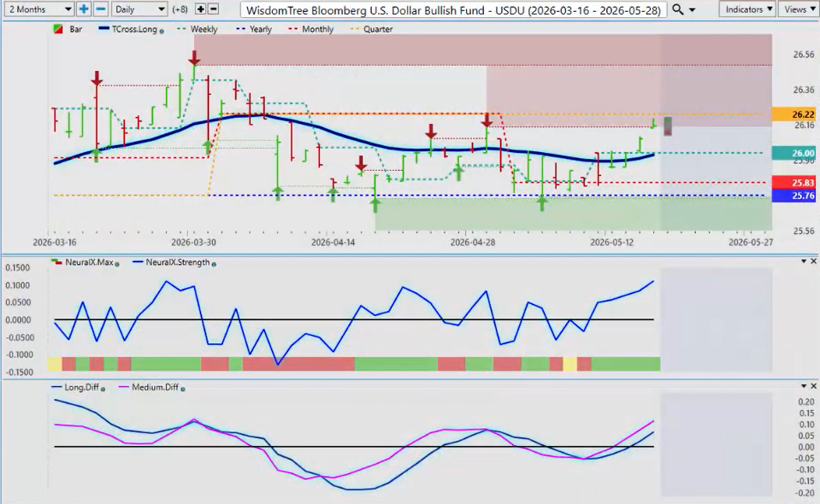The height and width of the screenshot is (504, 820).
Task: Click the orange 26.22 price label
Action: [x=793, y=114]
